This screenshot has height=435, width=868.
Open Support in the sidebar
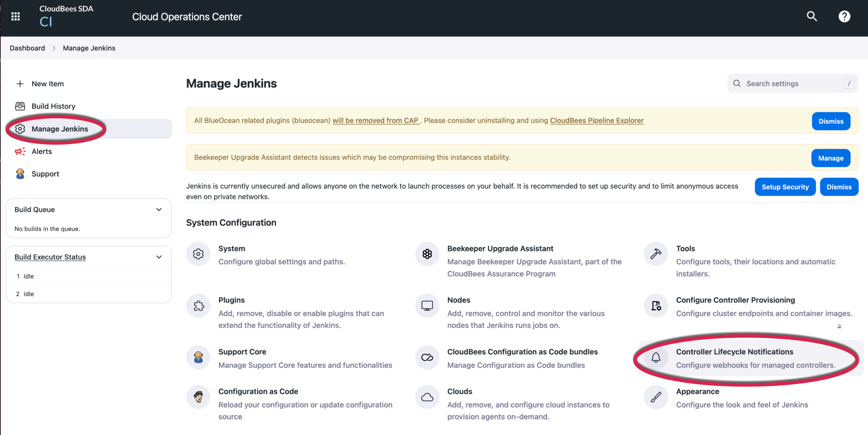click(45, 174)
